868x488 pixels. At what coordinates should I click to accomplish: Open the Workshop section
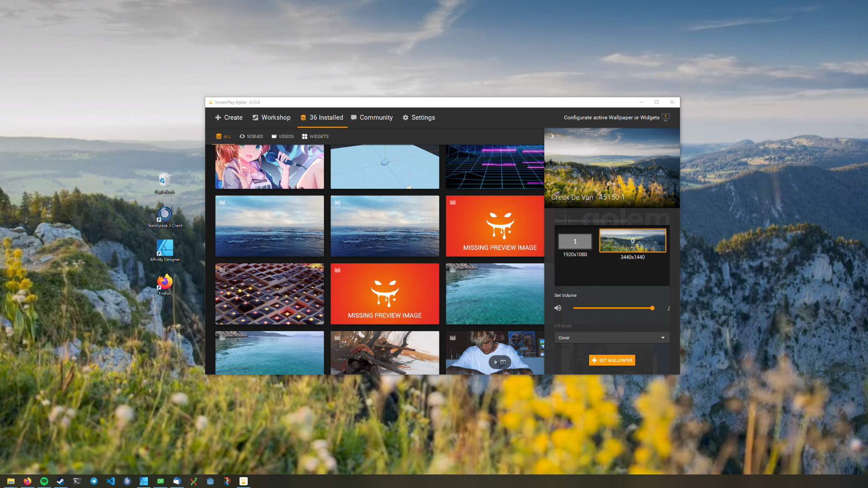coord(271,117)
